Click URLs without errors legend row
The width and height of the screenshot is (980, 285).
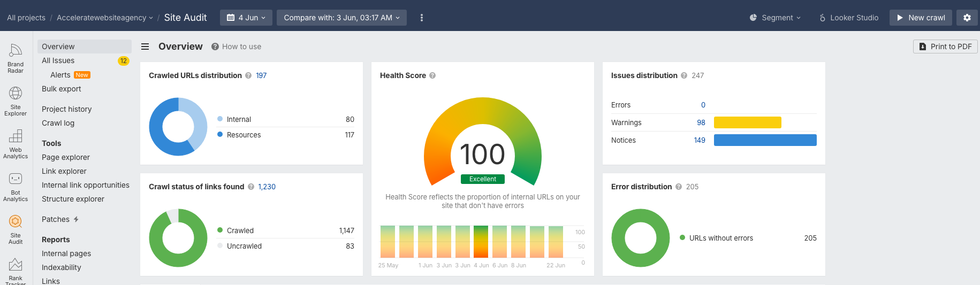click(748, 238)
